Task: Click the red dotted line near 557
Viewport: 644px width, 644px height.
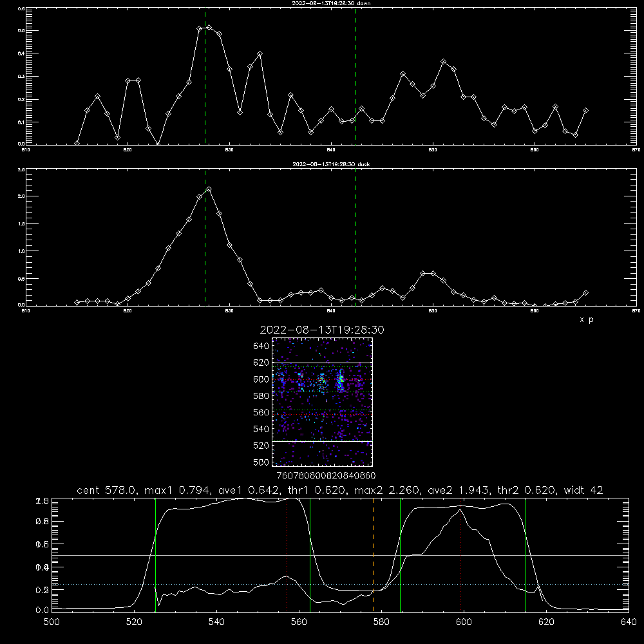Action: (287, 554)
